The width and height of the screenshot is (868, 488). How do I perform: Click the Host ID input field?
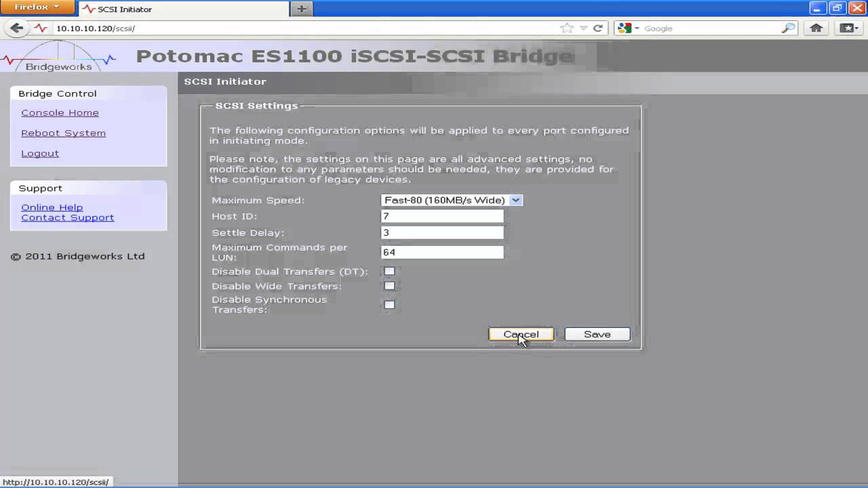pyautogui.click(x=442, y=216)
